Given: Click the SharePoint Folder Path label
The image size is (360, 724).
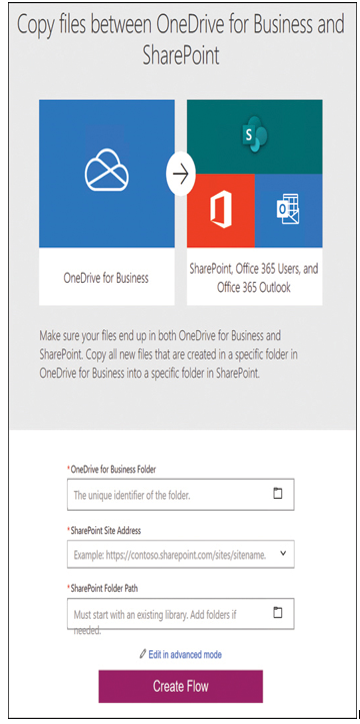Looking at the screenshot, I should (x=104, y=588).
